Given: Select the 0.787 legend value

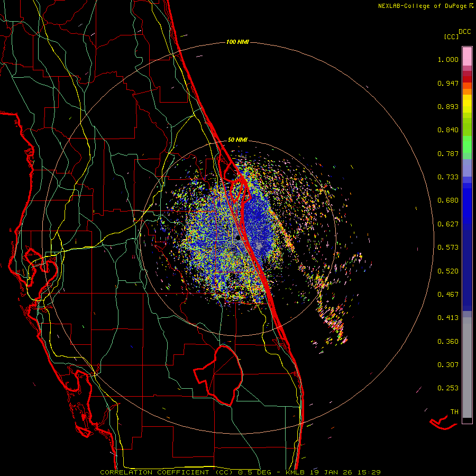Looking at the screenshot, I should (x=448, y=153).
